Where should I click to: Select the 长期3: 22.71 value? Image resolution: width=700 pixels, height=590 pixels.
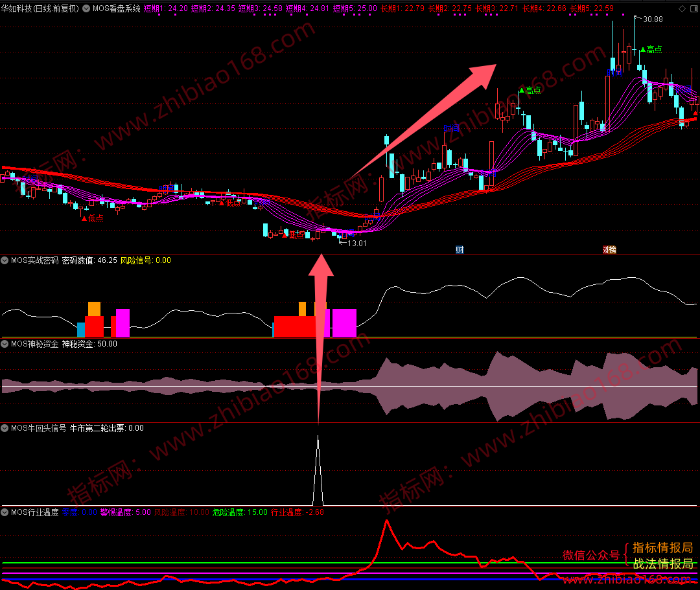tap(497, 8)
